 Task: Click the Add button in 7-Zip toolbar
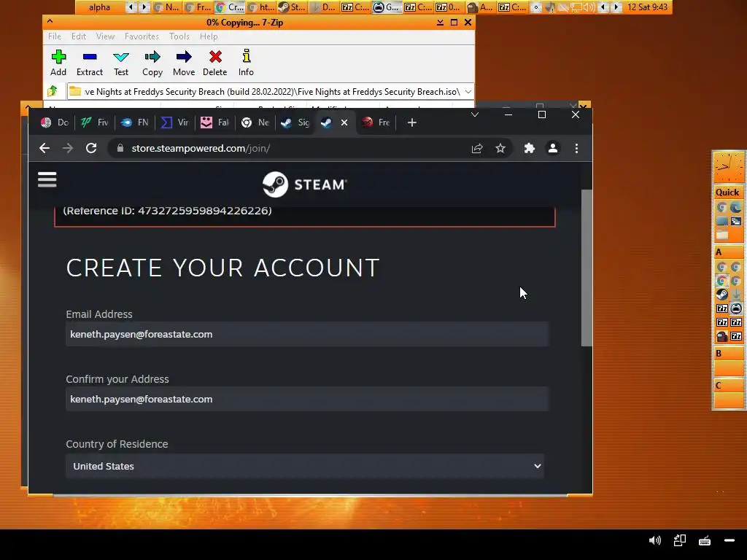(58, 63)
